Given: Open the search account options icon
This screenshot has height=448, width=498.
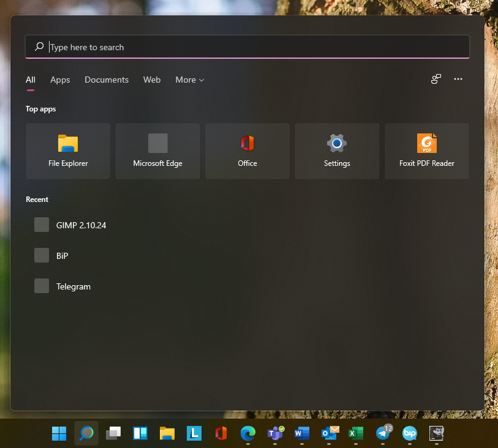Looking at the screenshot, I should click(436, 79).
